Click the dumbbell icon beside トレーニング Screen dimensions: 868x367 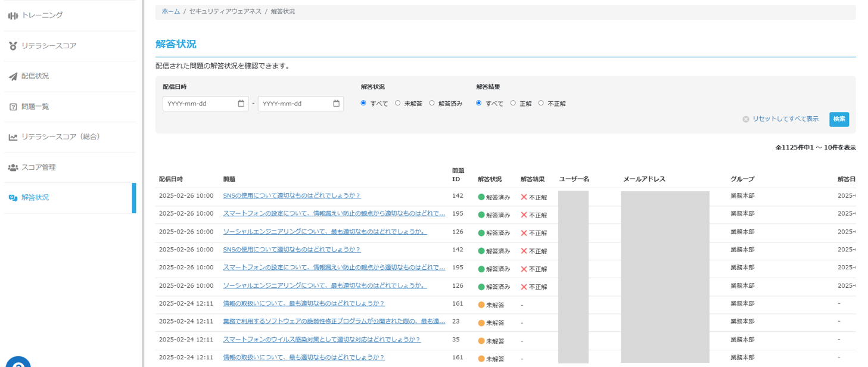coord(13,15)
